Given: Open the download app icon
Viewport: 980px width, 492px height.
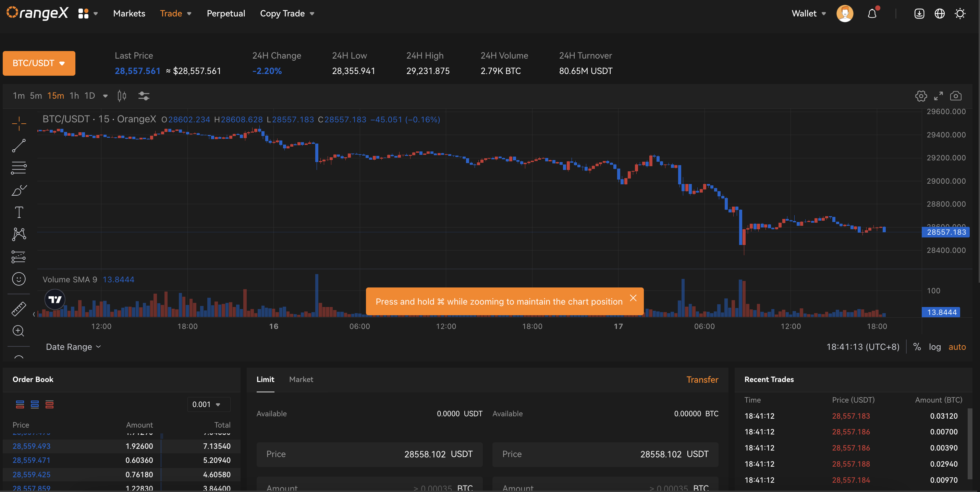Looking at the screenshot, I should point(919,14).
